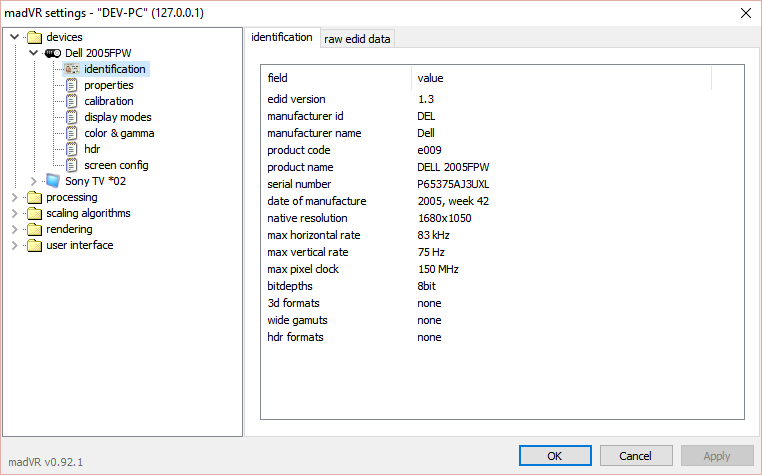Click the calibration page icon
Image resolution: width=762 pixels, height=475 pixels.
[x=71, y=101]
